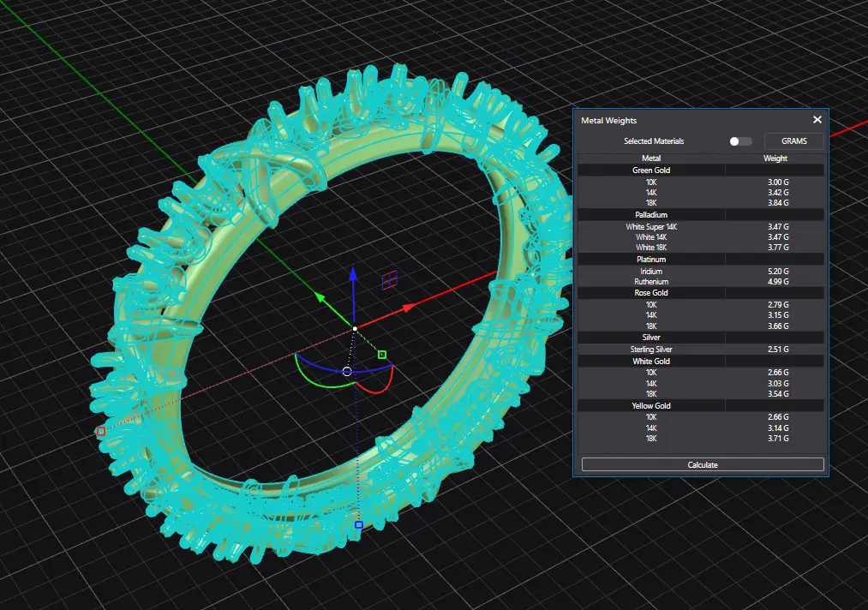The image size is (868, 610).
Task: Click the Metal column header
Action: [651, 158]
